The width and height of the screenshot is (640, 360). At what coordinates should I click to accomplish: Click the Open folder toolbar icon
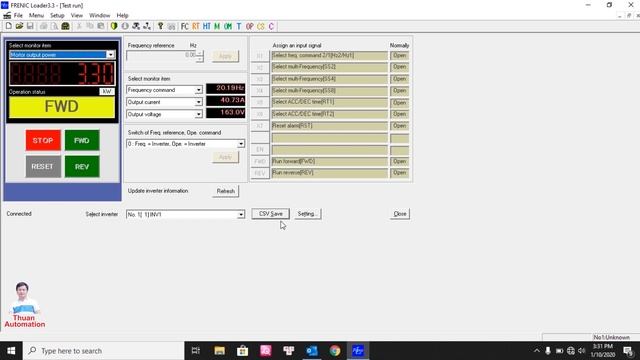(x=19, y=26)
